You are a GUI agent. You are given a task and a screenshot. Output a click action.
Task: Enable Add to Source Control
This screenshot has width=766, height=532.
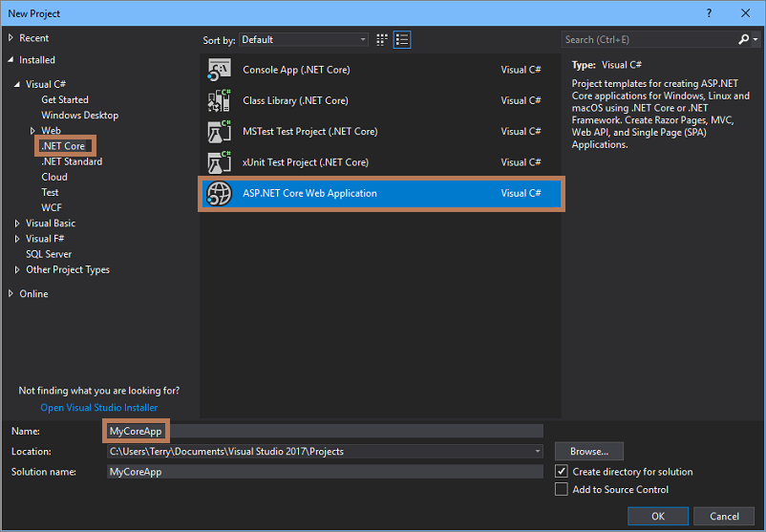[x=562, y=490]
